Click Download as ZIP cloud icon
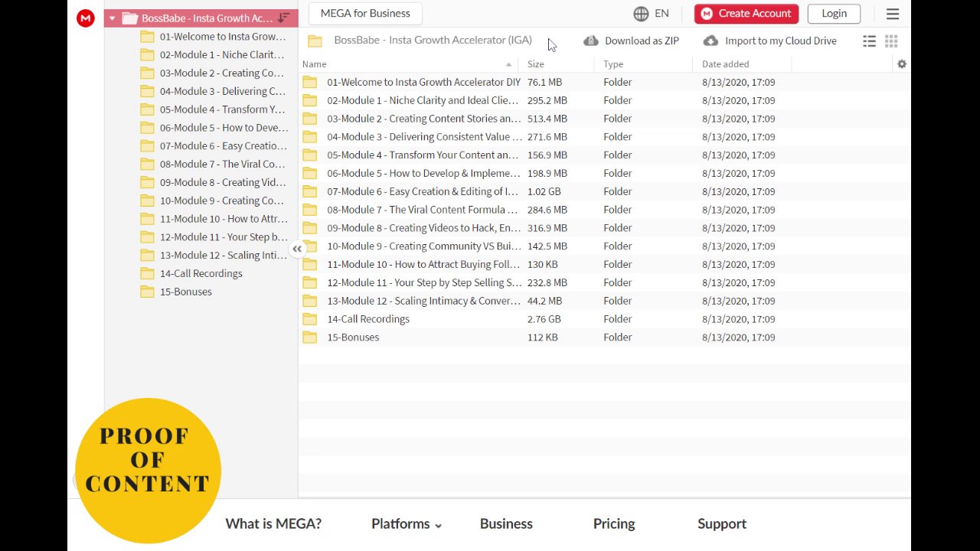Viewport: 980px width, 551px height. tap(591, 41)
